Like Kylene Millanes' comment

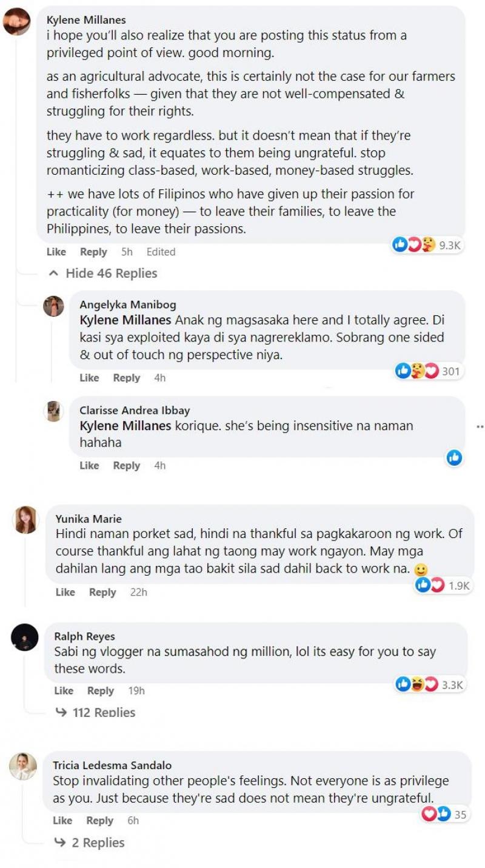pos(56,252)
